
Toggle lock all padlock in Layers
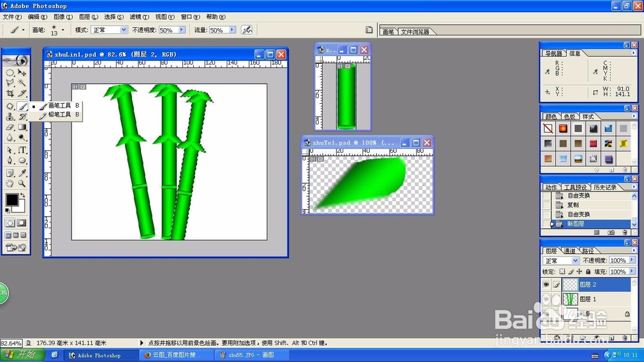click(588, 272)
